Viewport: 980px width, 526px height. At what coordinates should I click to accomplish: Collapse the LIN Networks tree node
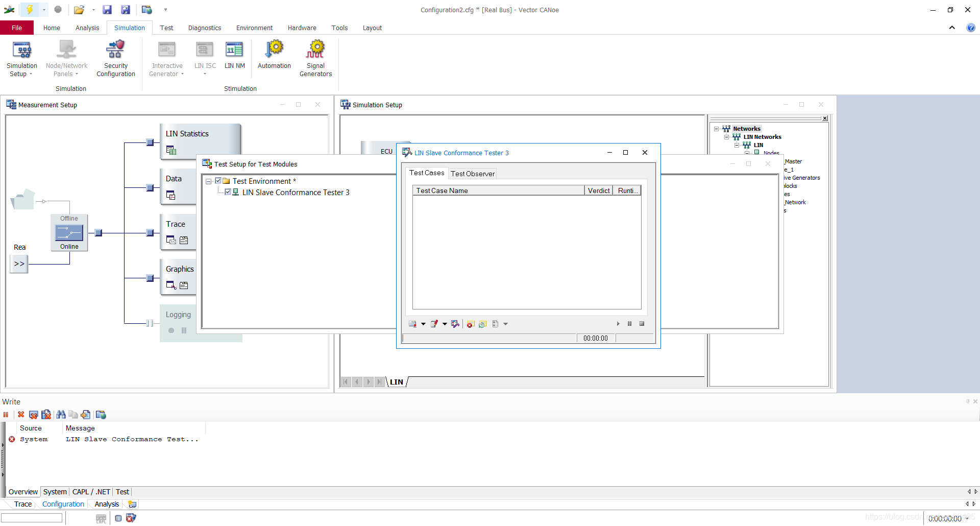pos(727,137)
